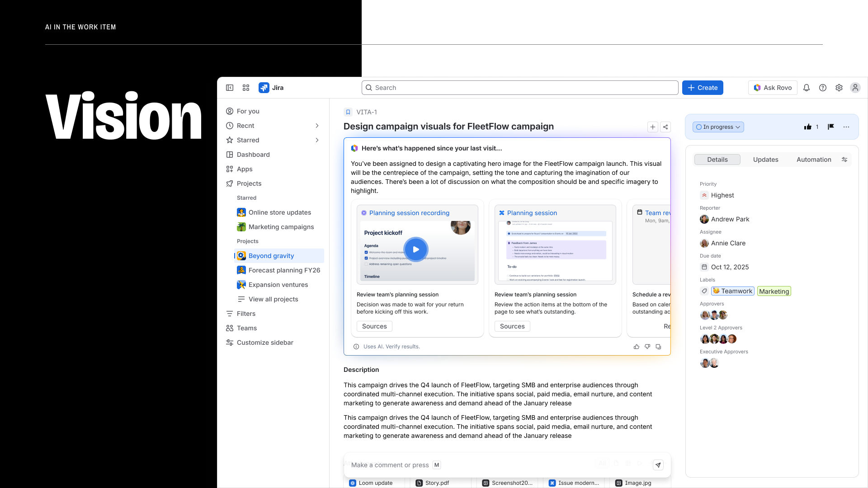Screen dimensions: 868x488
Task: Click Sources under Planning session recording card
Action: 374,326
